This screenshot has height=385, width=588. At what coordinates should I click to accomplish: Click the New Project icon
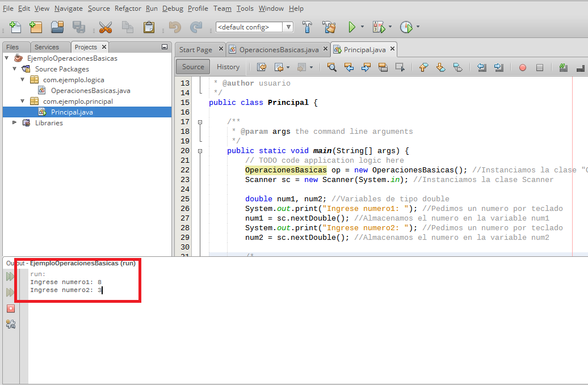click(35, 27)
